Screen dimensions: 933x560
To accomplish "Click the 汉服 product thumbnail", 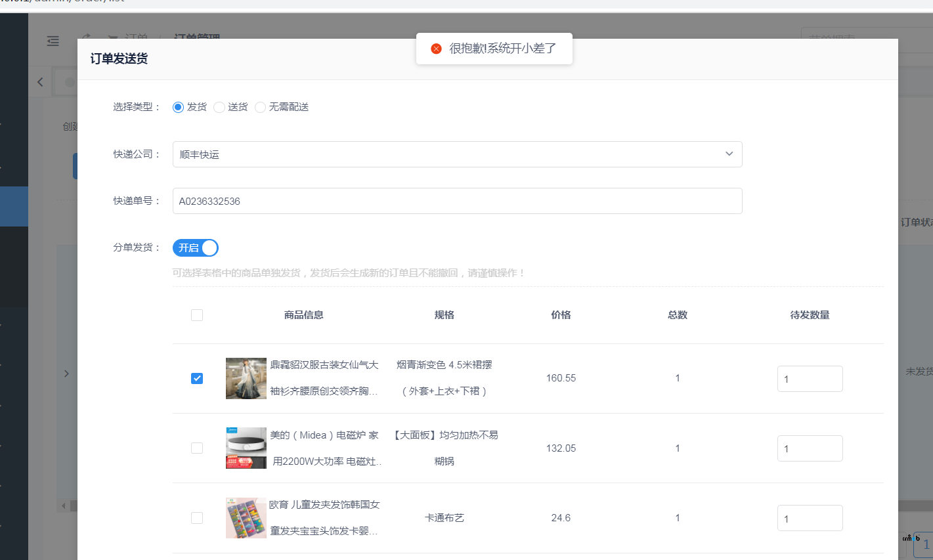I will pos(246,378).
